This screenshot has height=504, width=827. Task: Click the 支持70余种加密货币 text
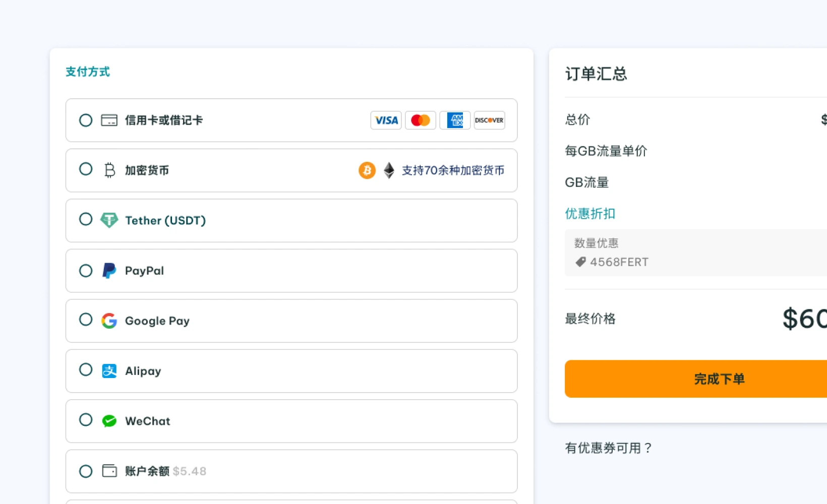(x=453, y=170)
